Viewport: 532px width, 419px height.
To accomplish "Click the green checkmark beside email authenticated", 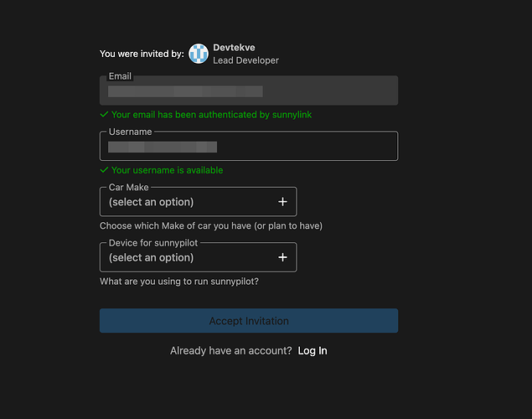I will pos(104,114).
